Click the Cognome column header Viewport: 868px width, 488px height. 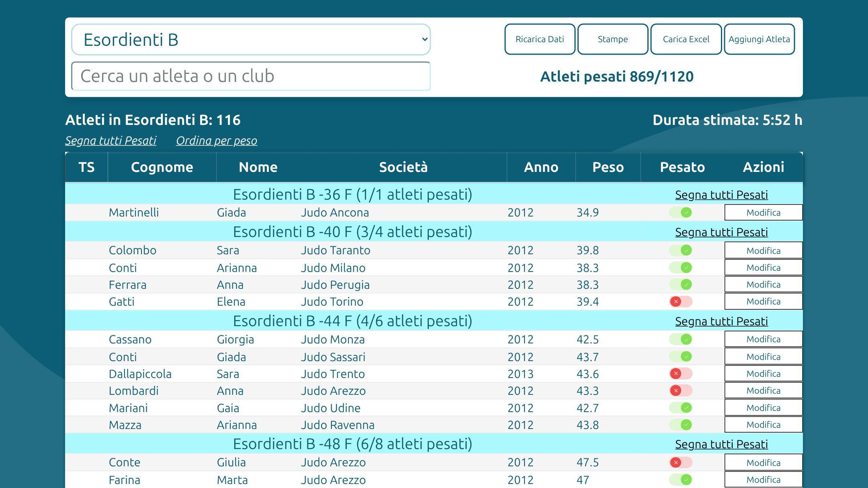[x=162, y=167]
